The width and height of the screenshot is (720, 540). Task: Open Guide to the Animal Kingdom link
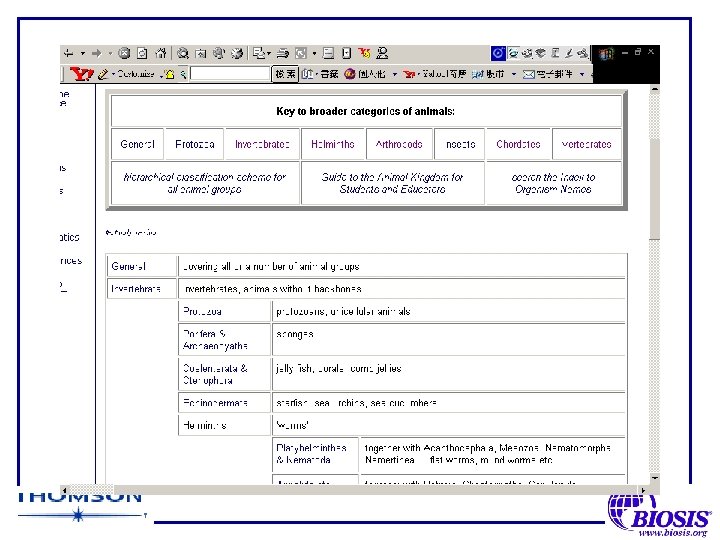[392, 183]
